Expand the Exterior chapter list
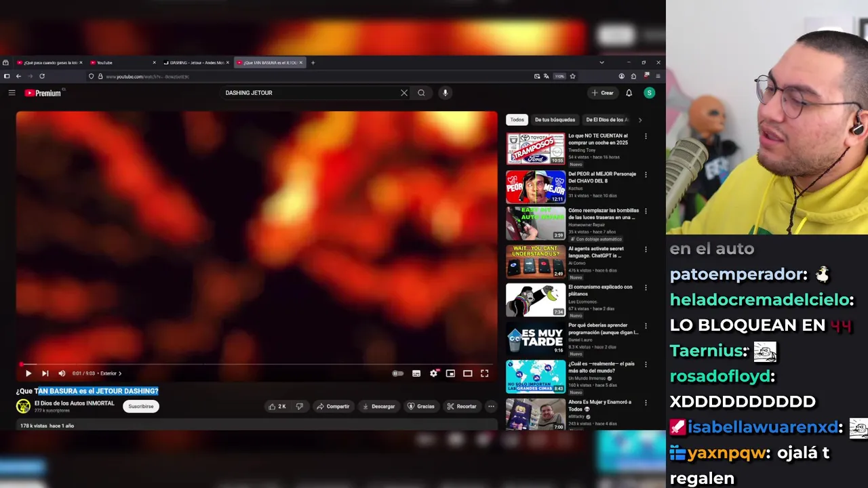868x488 pixels. click(x=111, y=373)
